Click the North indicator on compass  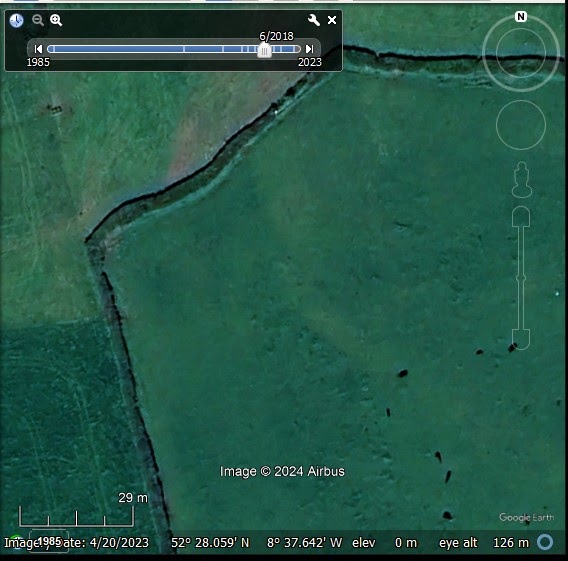[x=521, y=17]
